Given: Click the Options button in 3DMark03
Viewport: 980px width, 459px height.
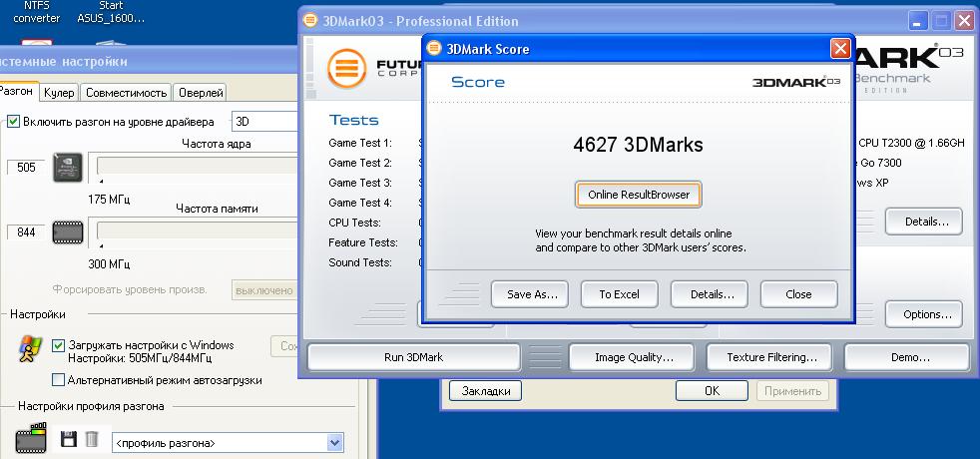Looking at the screenshot, I should [924, 314].
